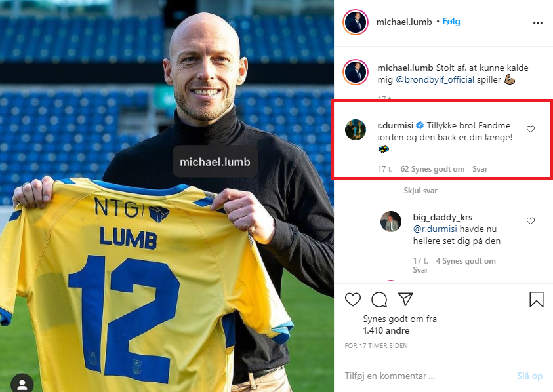Like the post with the heart icon
The height and width of the screenshot is (392, 553).
[x=353, y=300]
